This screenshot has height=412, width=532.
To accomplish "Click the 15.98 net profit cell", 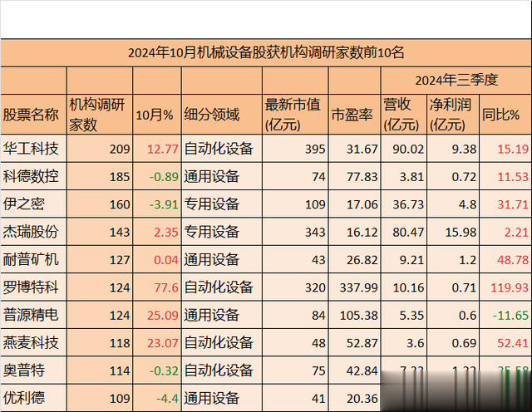I will [x=453, y=232].
